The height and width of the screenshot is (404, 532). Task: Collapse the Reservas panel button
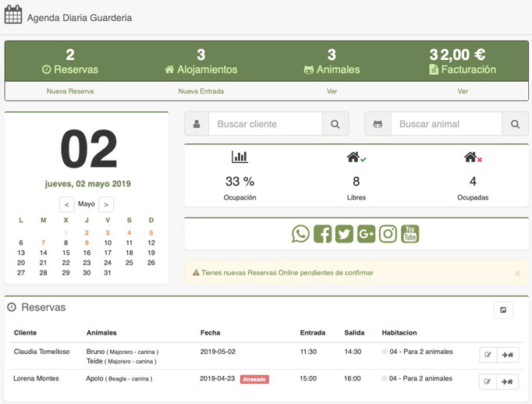[503, 310]
